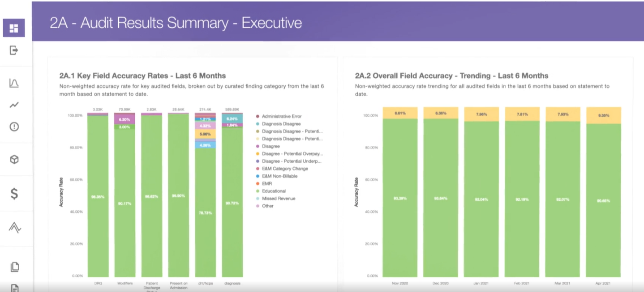The height and width of the screenshot is (292, 644).
Task: Toggle the EMR legend entry
Action: coord(267,183)
